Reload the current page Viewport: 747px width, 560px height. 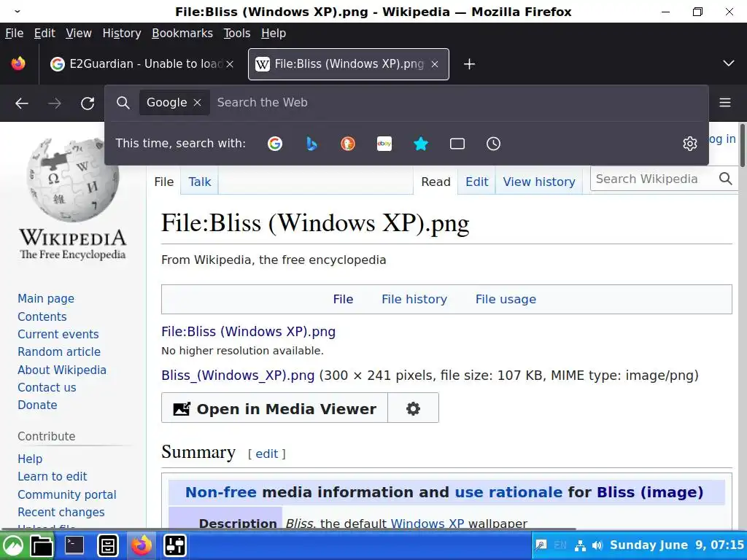click(88, 103)
